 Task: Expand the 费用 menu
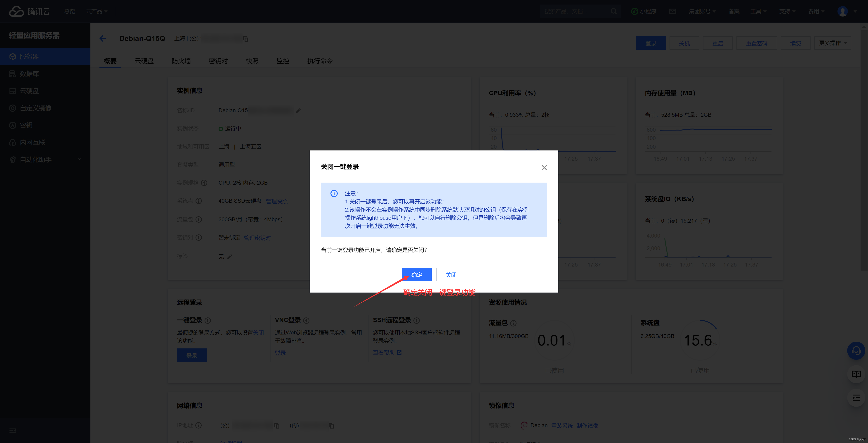pos(816,12)
